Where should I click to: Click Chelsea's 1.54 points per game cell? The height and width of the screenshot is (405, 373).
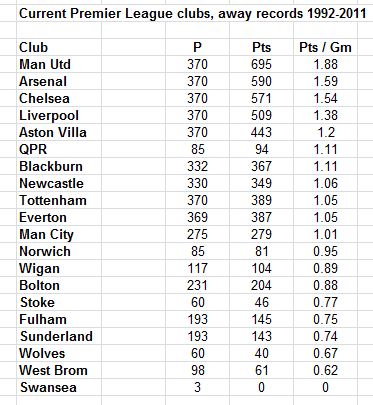click(x=325, y=98)
